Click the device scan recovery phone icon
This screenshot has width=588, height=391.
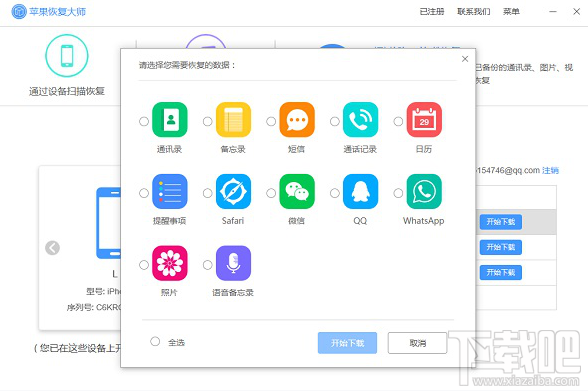click(67, 55)
